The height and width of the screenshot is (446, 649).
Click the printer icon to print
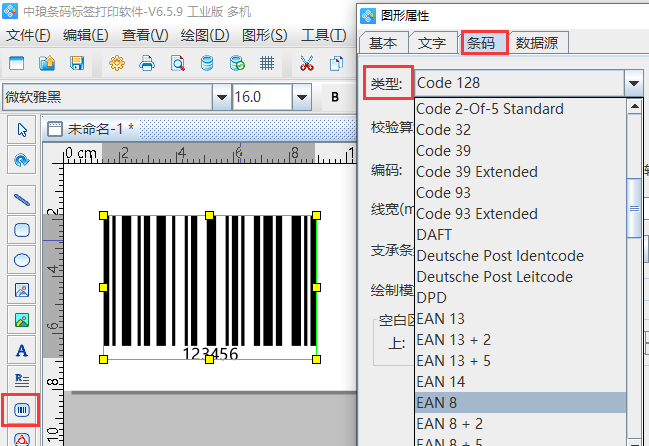pyautogui.click(x=147, y=63)
